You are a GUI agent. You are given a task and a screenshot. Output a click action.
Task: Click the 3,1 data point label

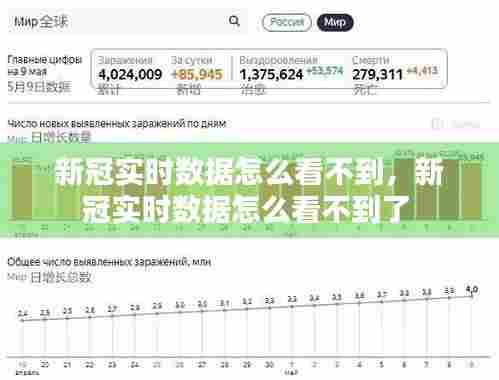(224, 303)
